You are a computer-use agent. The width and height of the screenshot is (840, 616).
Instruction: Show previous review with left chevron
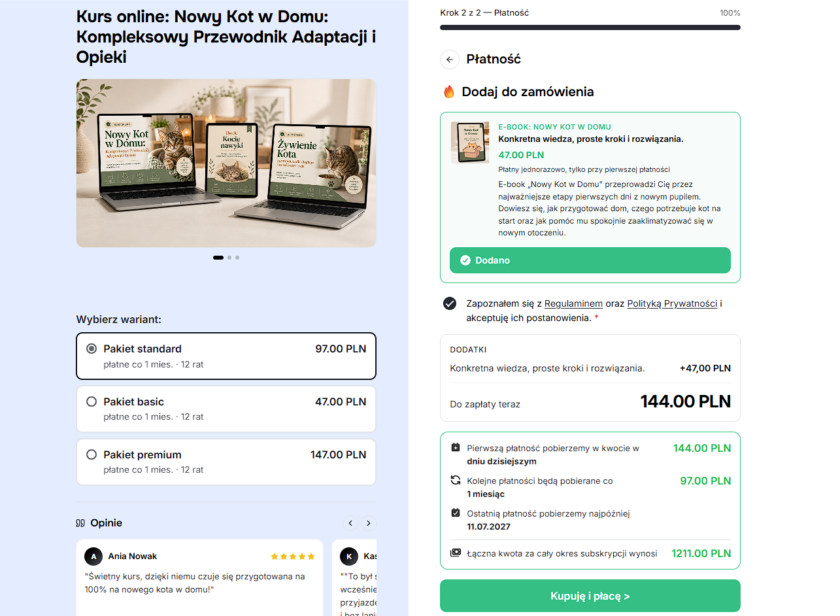pos(350,523)
